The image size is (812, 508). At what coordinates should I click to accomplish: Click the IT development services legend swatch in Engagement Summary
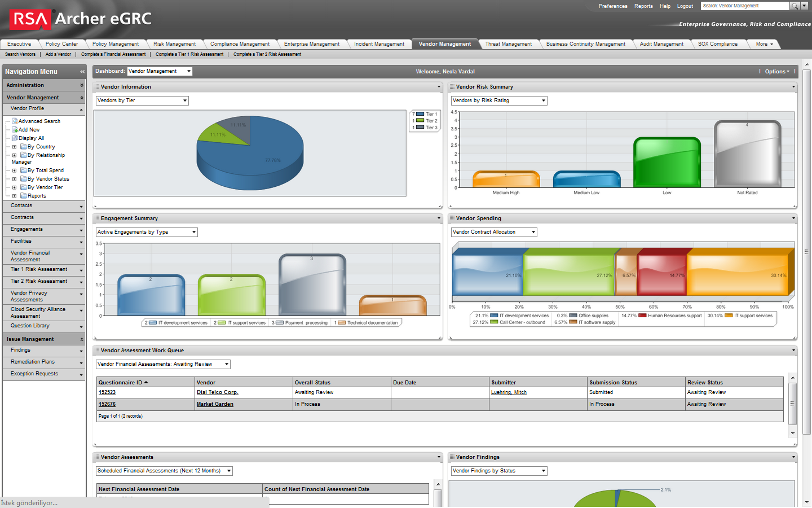pos(153,323)
